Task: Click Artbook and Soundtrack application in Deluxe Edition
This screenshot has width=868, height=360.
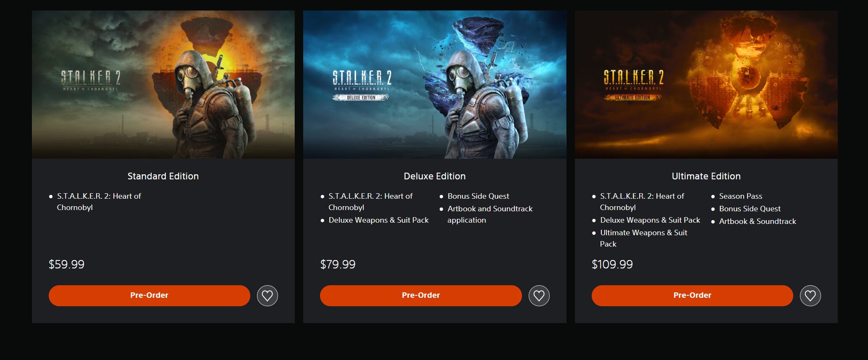Action: [490, 214]
